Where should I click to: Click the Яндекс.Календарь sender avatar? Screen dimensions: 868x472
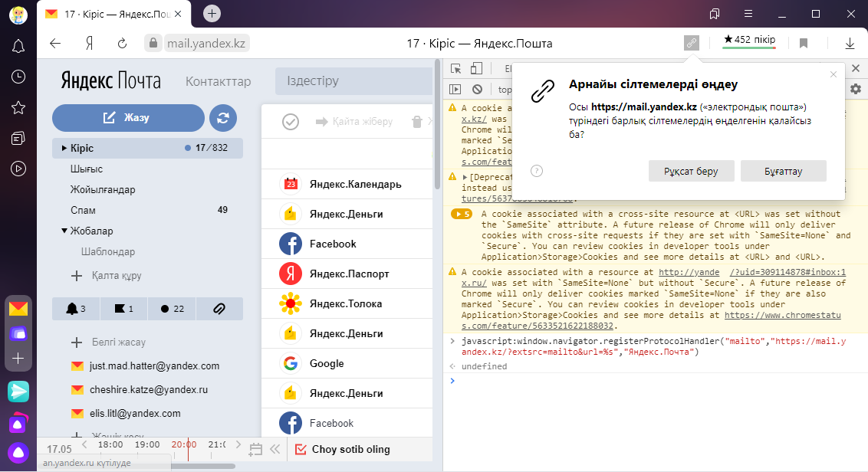pyautogui.click(x=291, y=184)
